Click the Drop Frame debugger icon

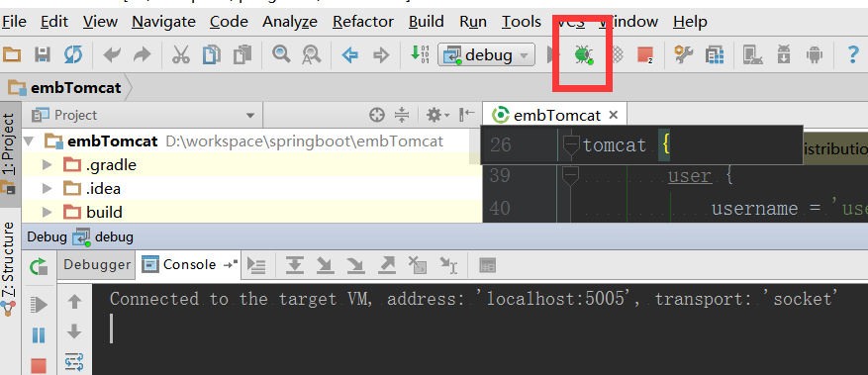417,265
